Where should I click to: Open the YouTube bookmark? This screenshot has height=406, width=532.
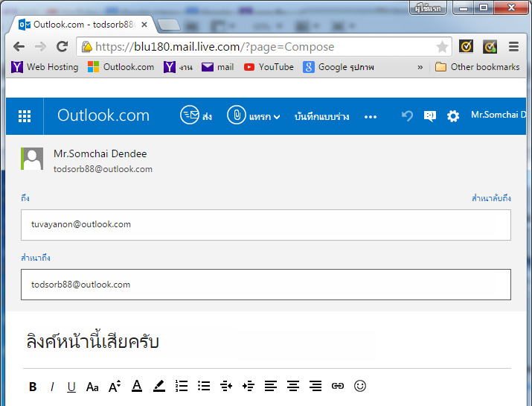269,67
